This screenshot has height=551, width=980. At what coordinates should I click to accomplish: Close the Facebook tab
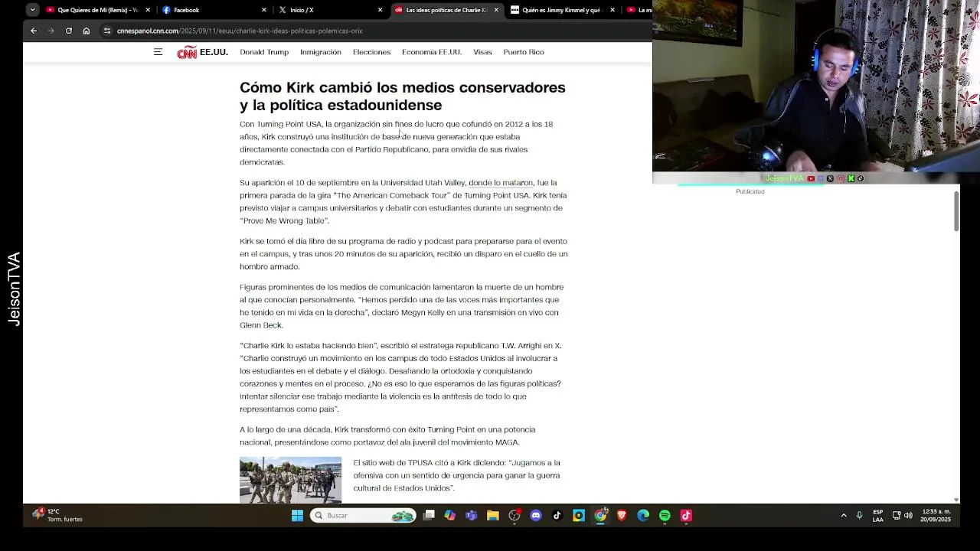point(264,10)
